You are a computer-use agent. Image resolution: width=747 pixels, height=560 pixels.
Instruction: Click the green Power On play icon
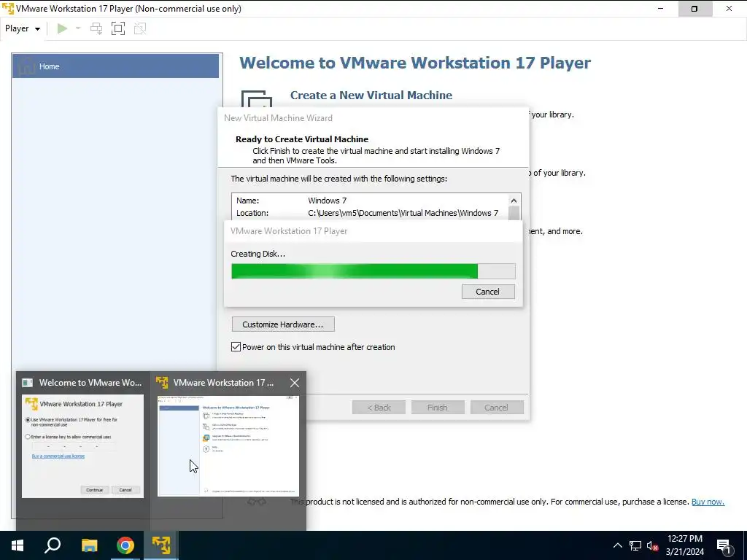point(62,28)
